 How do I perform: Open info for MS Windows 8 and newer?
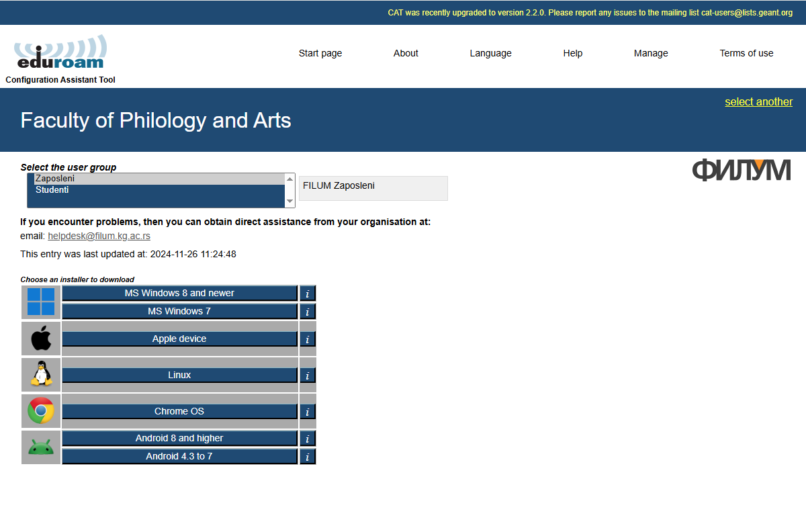tap(308, 294)
